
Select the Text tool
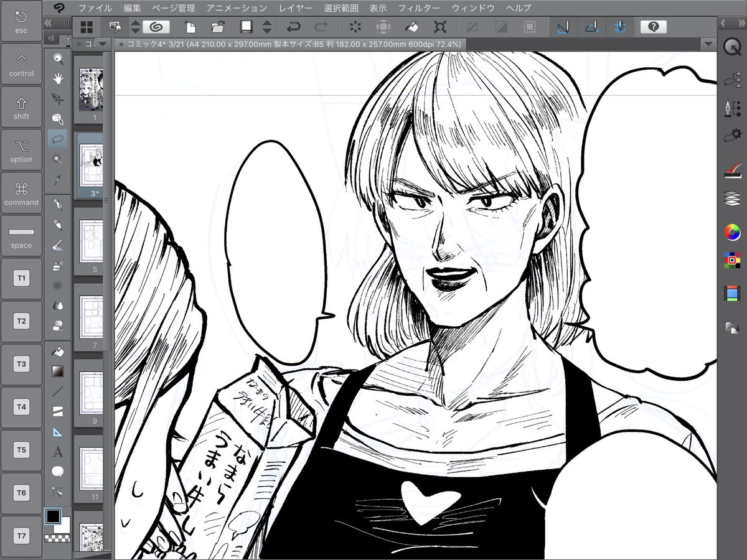tap(58, 452)
